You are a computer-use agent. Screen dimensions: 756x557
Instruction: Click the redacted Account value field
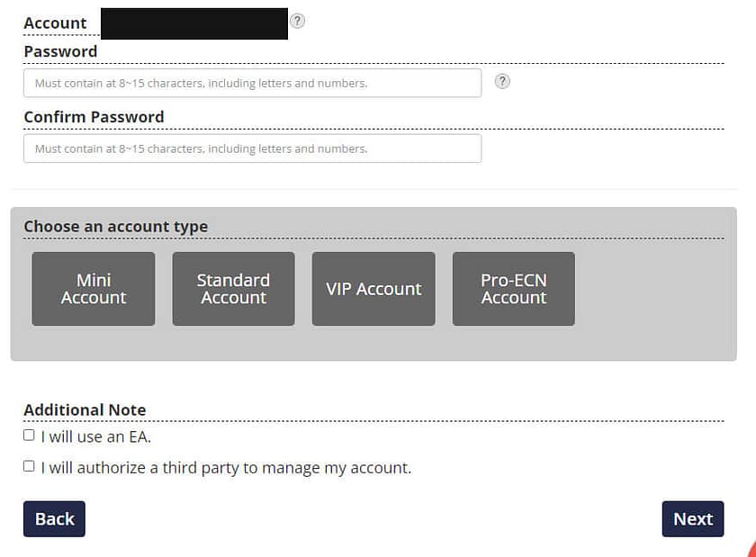(194, 23)
